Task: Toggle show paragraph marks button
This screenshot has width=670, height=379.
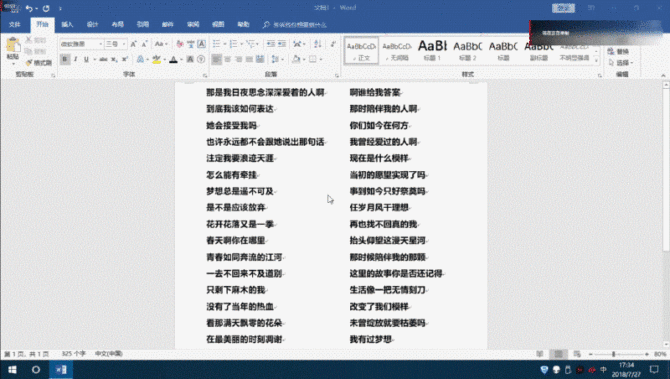Action: point(333,44)
